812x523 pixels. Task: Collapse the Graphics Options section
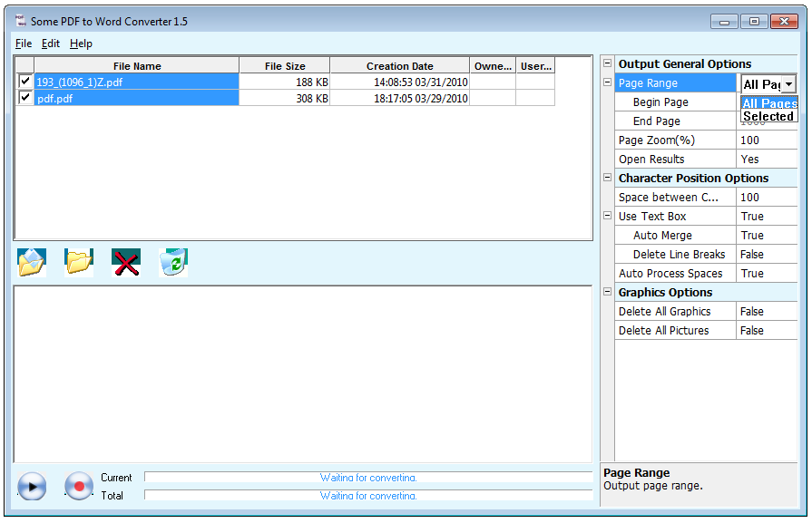[608, 292]
